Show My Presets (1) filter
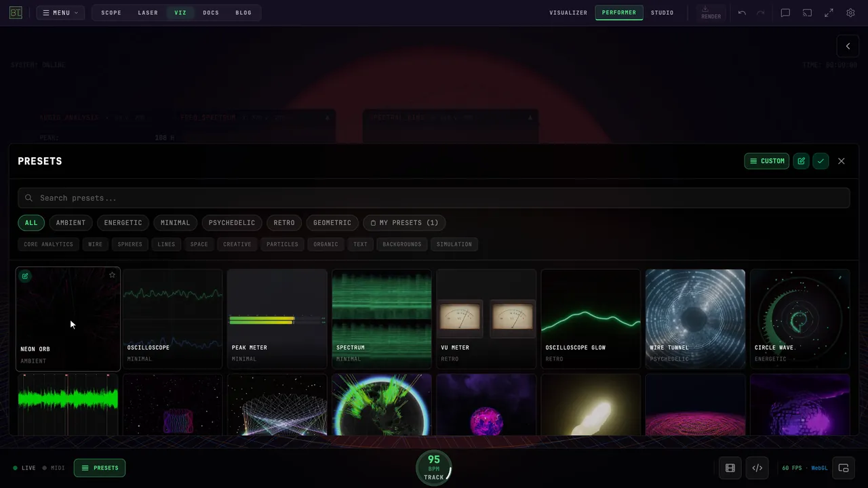This screenshot has height=488, width=868. tap(404, 222)
